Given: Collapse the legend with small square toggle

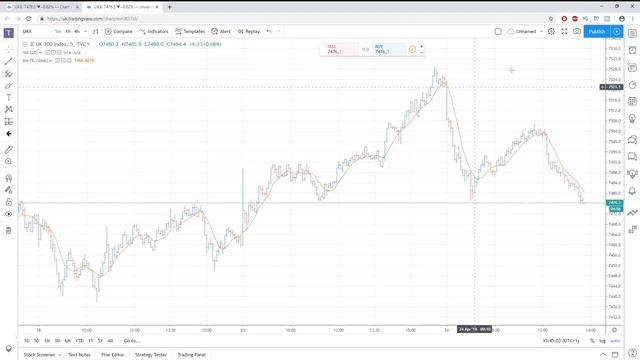Looking at the screenshot, I should pos(24,44).
